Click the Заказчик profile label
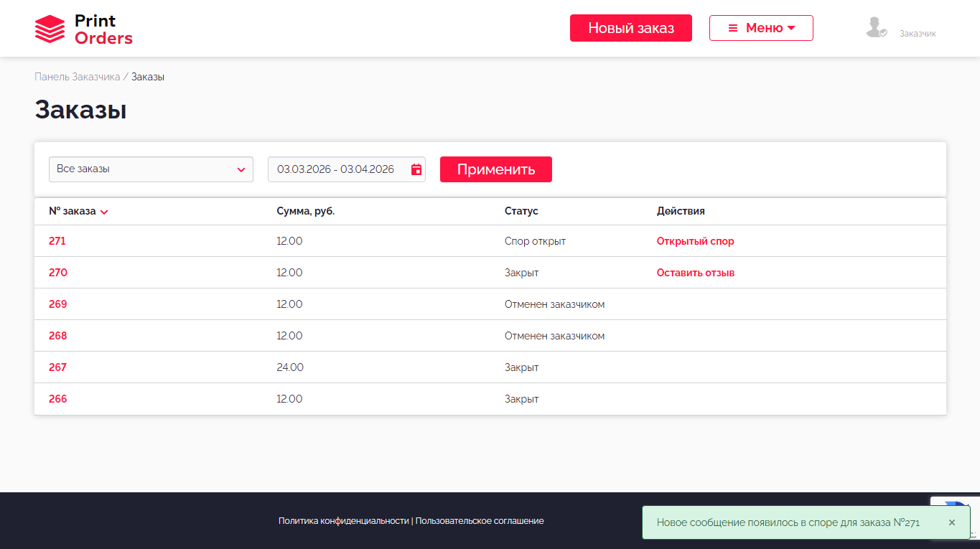The image size is (980, 549). click(918, 34)
